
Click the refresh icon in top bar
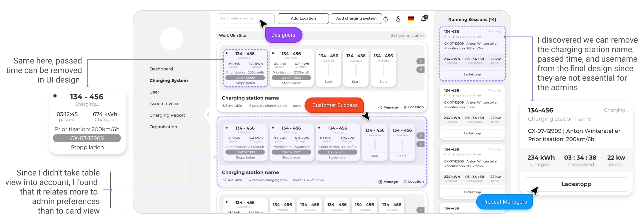[x=385, y=19]
